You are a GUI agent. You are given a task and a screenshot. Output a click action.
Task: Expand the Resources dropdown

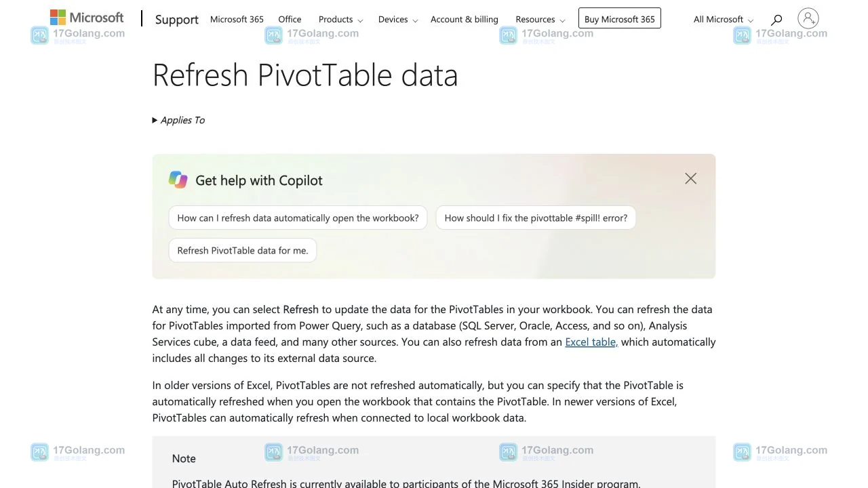click(x=540, y=19)
